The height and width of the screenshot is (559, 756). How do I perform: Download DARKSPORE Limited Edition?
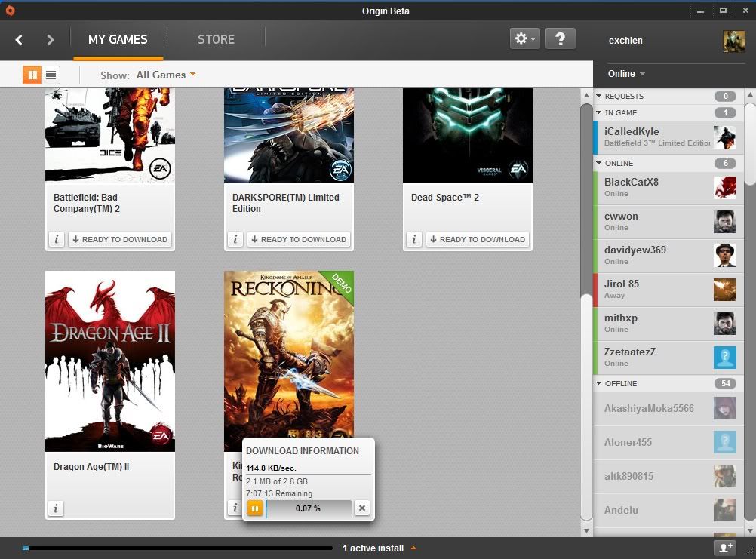pos(299,239)
